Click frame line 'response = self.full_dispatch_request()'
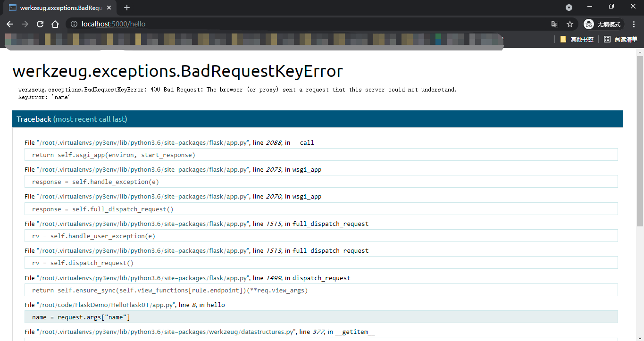This screenshot has height=341, width=644. 321,209
